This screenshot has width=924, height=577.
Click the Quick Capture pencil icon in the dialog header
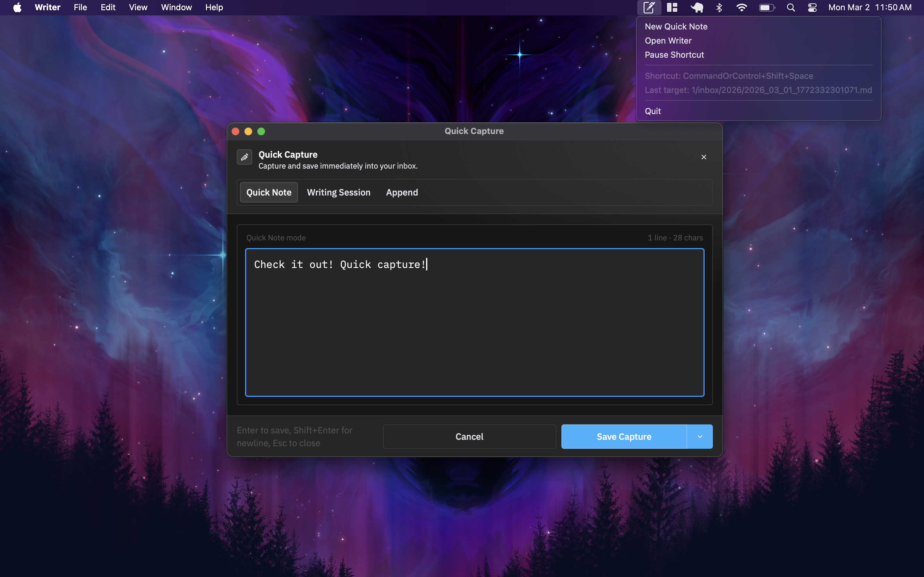click(x=244, y=157)
